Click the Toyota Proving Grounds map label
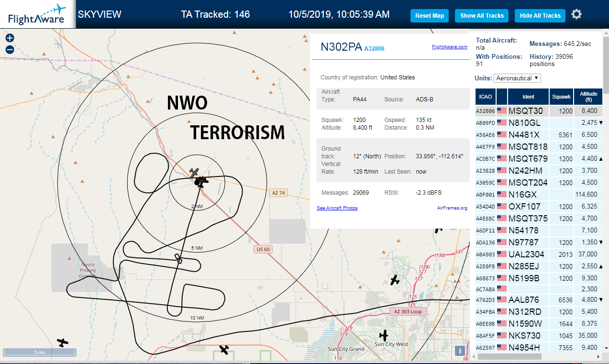609x364 pixels. 88,270
